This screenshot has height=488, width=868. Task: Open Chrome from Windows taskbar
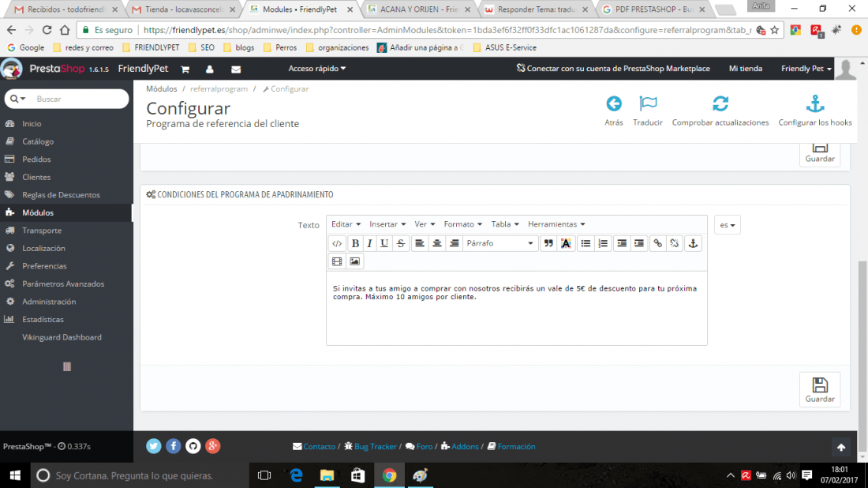389,475
